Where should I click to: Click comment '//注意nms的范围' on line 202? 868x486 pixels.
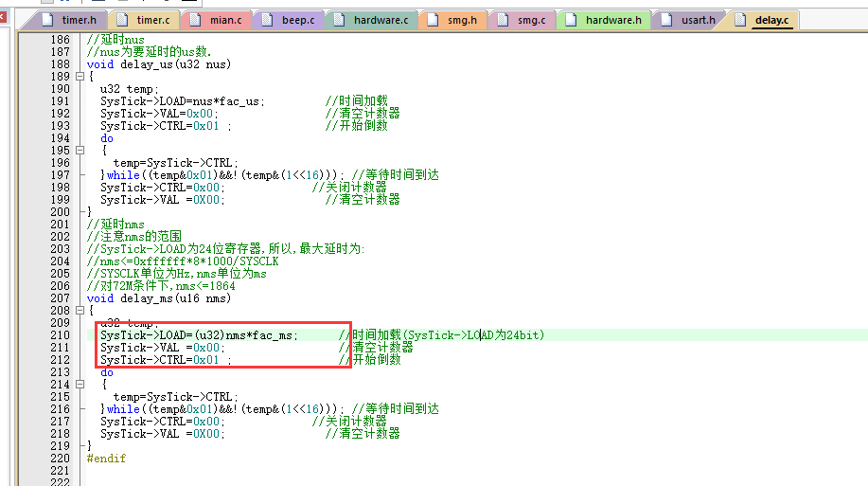click(134, 237)
